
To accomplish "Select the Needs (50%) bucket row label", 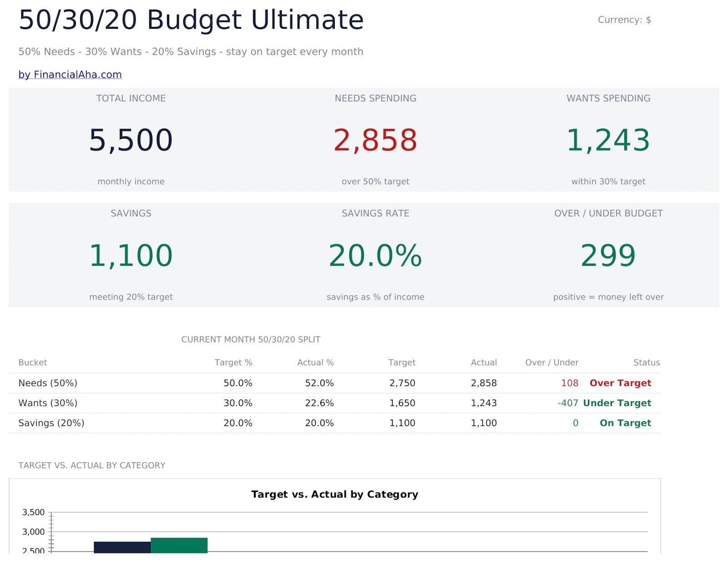I will (48, 383).
